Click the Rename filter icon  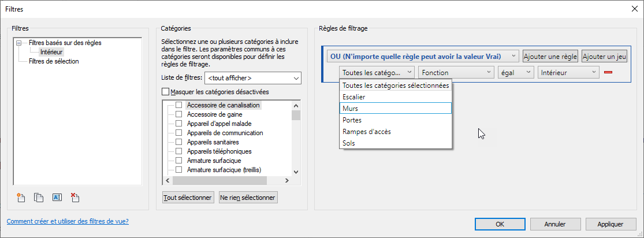[57, 198]
